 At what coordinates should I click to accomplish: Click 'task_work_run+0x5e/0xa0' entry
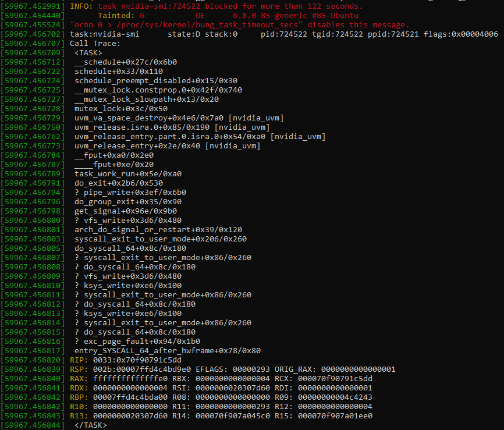(x=128, y=174)
